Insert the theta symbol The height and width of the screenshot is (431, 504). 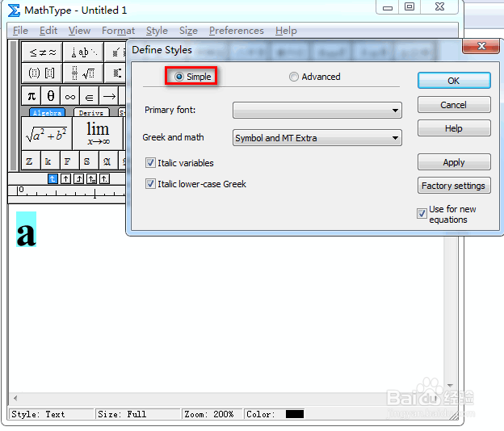50,96
